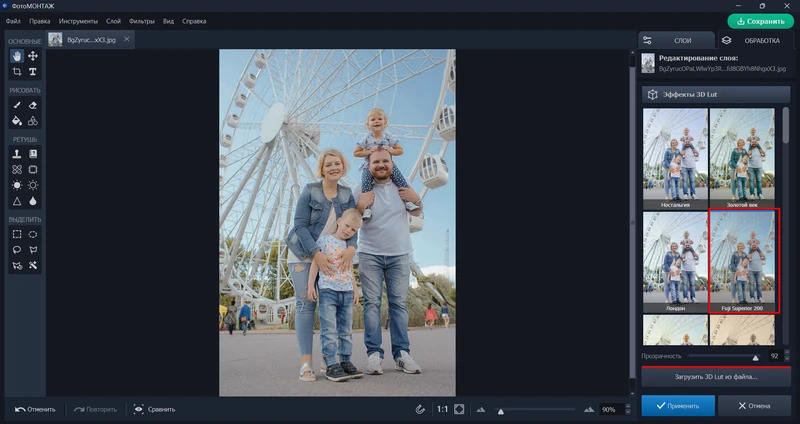
Task: Click the Отменить undo button
Action: [x=35, y=409]
